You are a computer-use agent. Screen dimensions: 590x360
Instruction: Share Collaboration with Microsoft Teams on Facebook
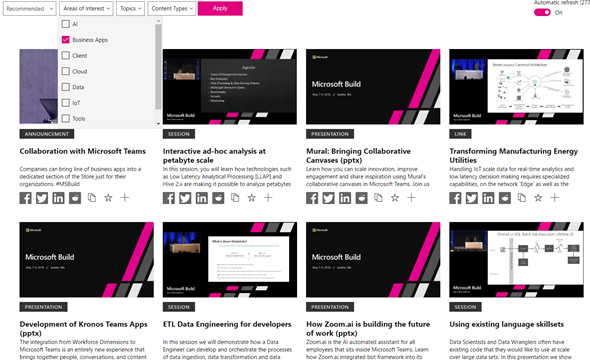pyautogui.click(x=26, y=198)
